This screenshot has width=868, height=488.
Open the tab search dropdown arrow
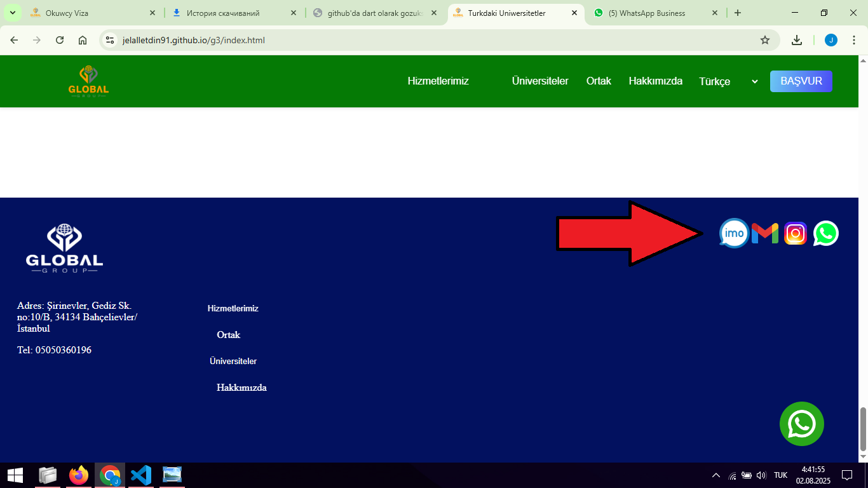point(12,13)
